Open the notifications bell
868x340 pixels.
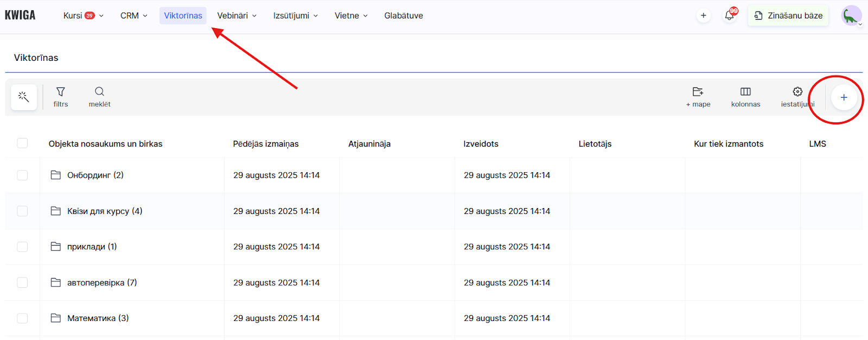[x=730, y=16]
